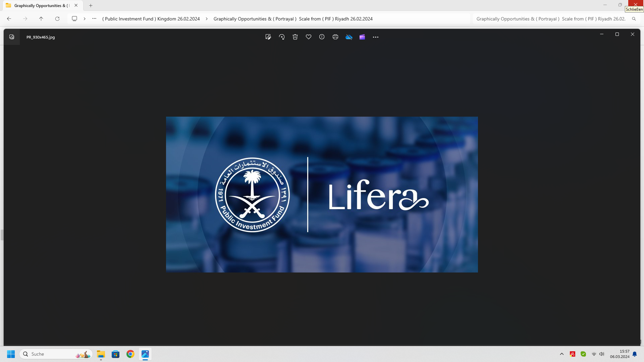Open the See more three-dots menu in Photos
The width and height of the screenshot is (644, 362).
click(376, 37)
